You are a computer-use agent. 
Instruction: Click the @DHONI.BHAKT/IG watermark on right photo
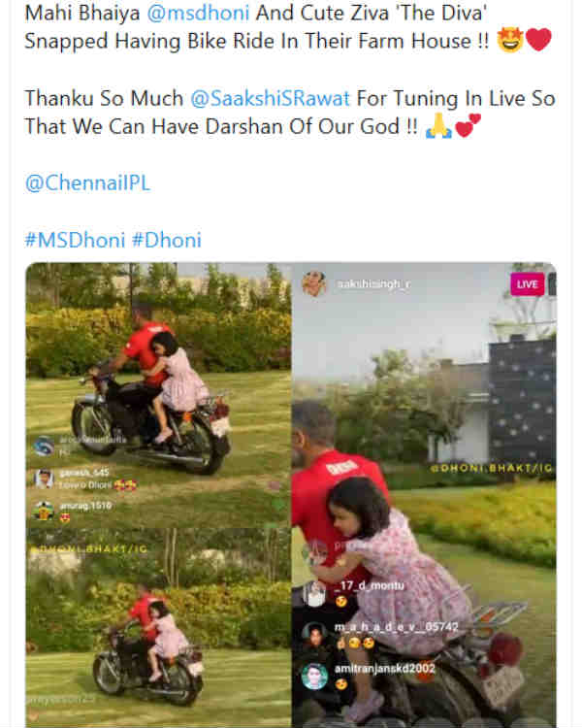point(492,468)
